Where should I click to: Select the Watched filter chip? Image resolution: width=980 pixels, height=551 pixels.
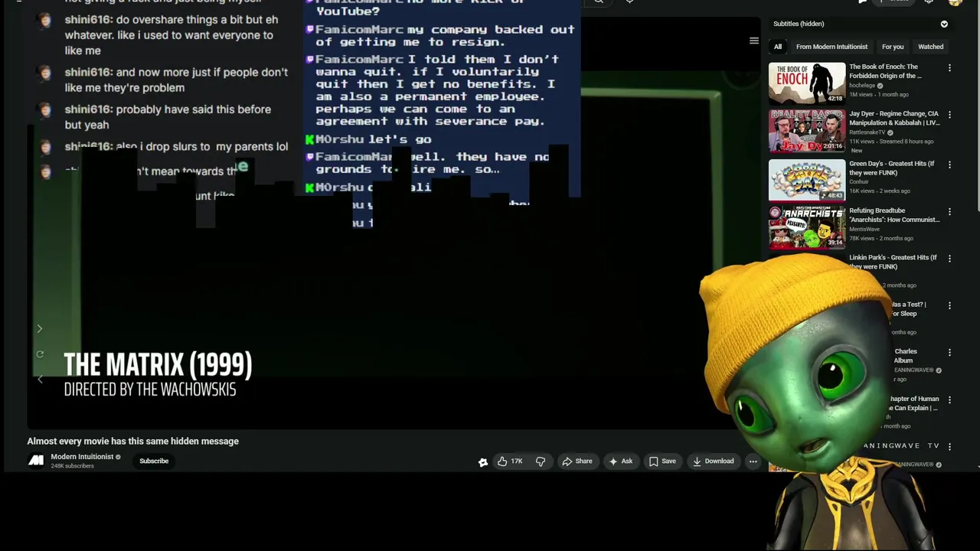click(931, 47)
